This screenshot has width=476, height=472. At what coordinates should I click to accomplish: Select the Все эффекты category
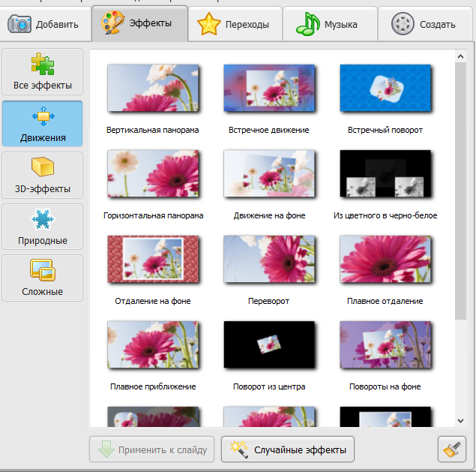point(43,72)
